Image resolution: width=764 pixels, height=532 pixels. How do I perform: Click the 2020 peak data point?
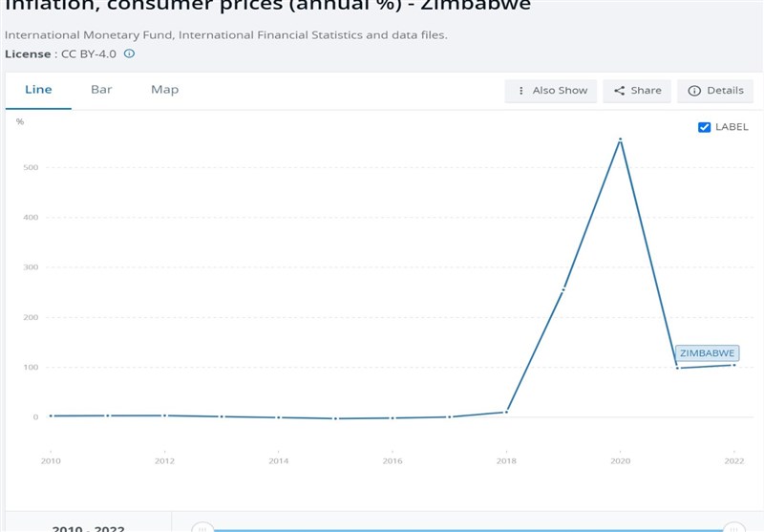click(x=621, y=139)
